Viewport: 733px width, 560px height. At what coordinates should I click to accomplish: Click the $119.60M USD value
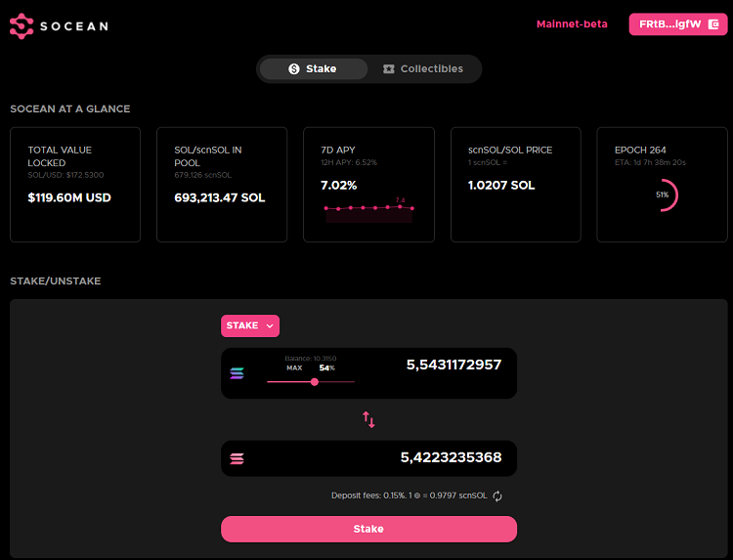[69, 197]
